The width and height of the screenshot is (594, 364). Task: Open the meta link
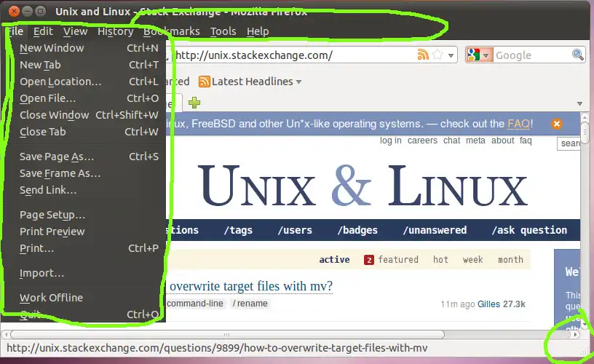tap(475, 141)
